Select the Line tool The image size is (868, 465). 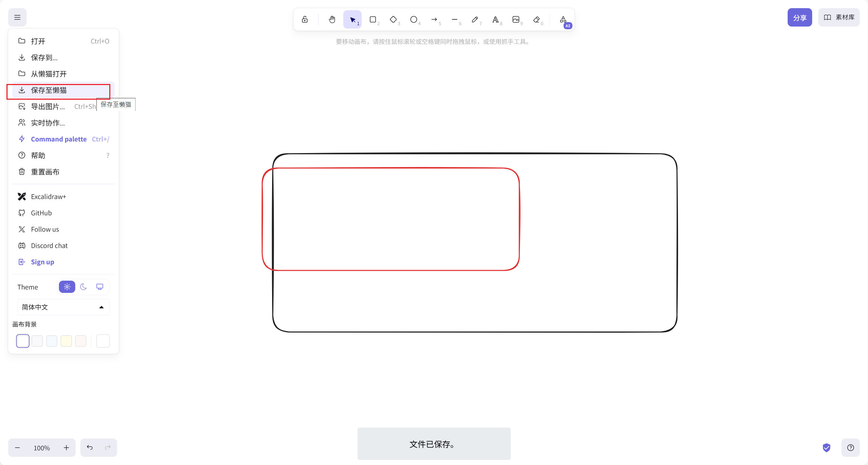click(x=455, y=19)
